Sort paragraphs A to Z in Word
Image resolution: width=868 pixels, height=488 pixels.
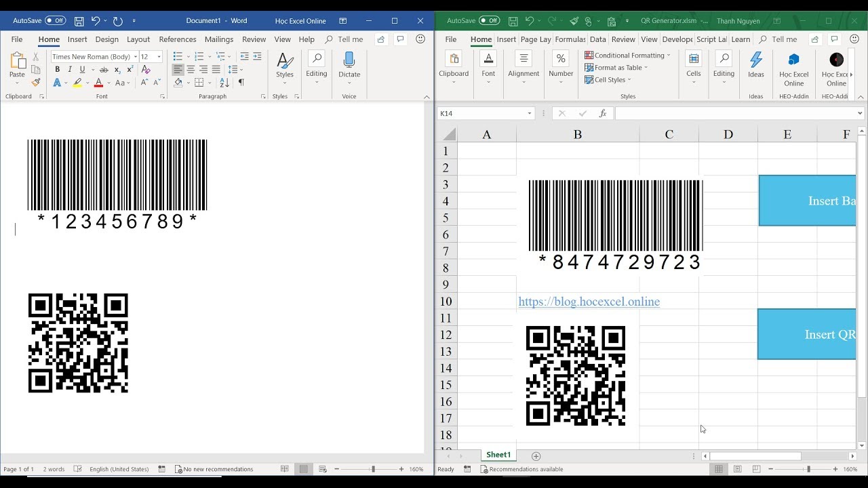[x=224, y=83]
